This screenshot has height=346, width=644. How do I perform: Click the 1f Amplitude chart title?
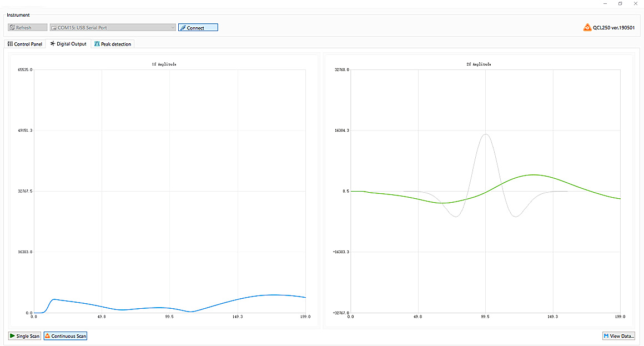[x=164, y=64]
